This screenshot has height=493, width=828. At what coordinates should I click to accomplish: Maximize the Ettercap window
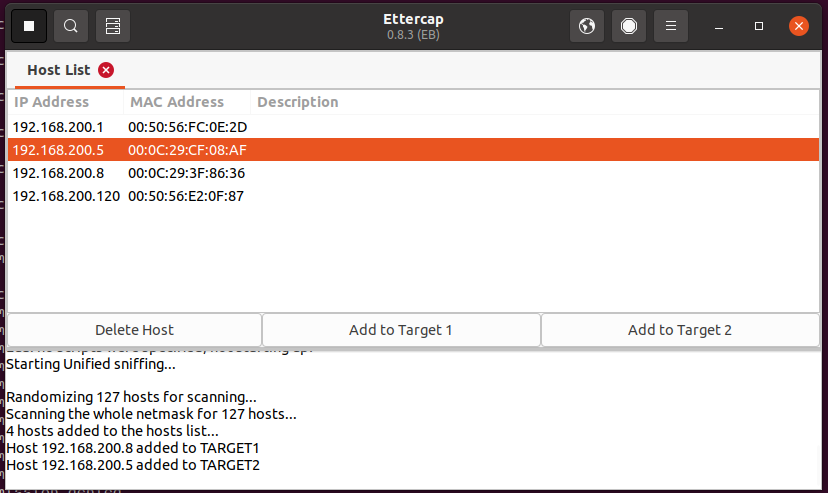[x=759, y=26]
